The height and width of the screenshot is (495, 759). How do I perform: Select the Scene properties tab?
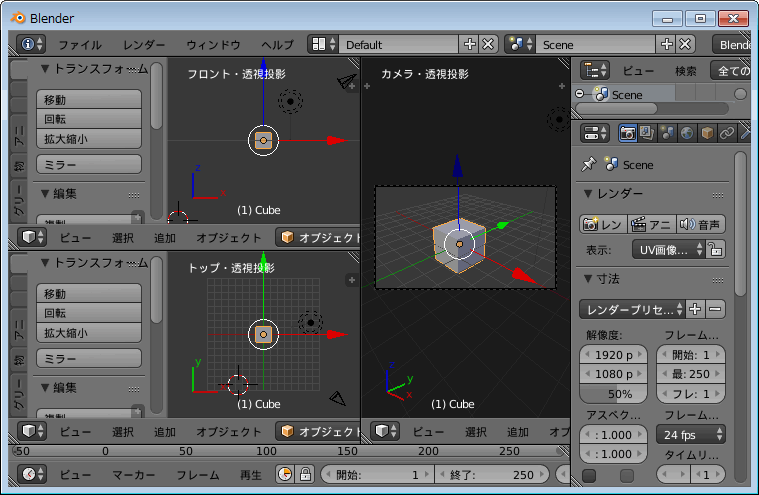(x=667, y=133)
